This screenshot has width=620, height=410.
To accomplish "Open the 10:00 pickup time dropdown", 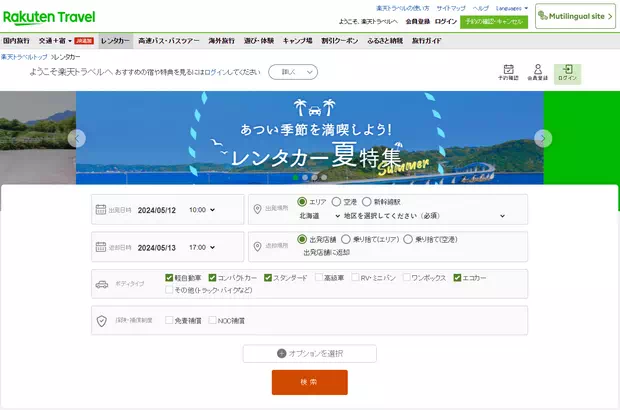I will pos(202,210).
